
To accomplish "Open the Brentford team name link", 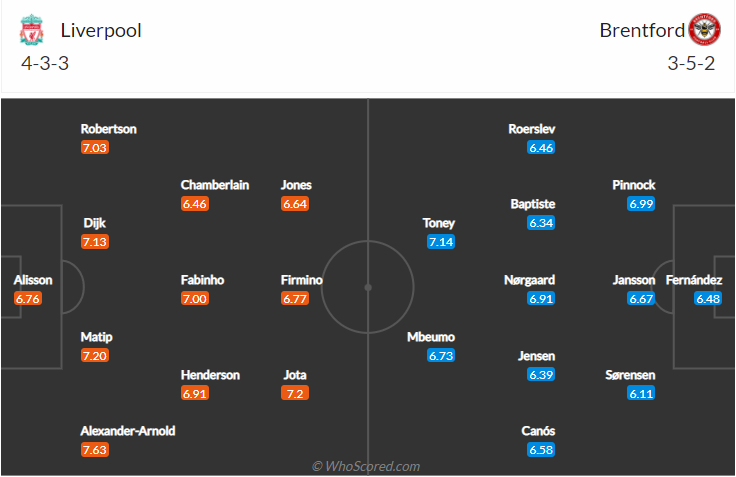I will pyautogui.click(x=641, y=30).
